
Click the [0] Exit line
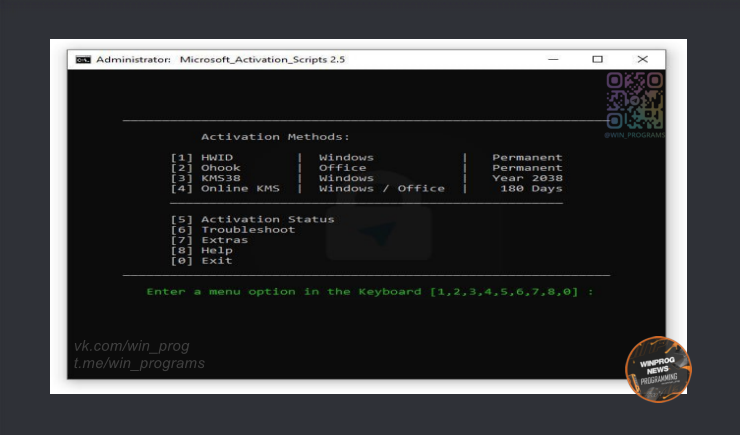tap(202, 261)
